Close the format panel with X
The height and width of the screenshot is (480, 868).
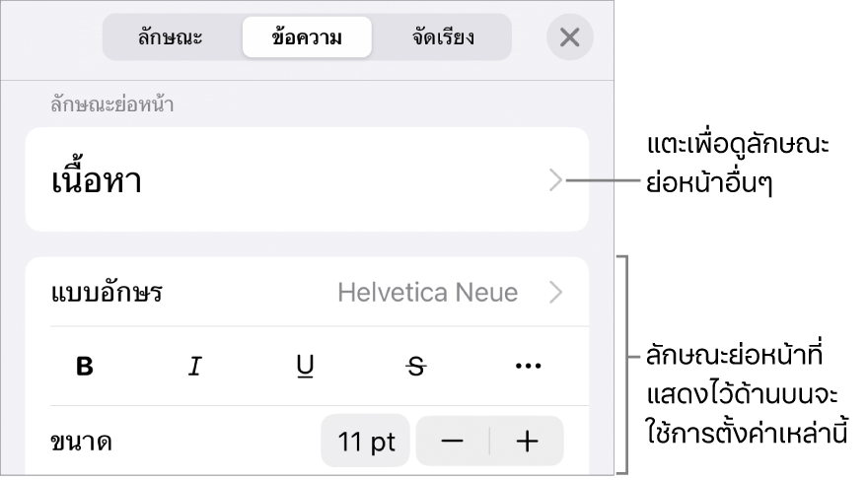pos(570,37)
